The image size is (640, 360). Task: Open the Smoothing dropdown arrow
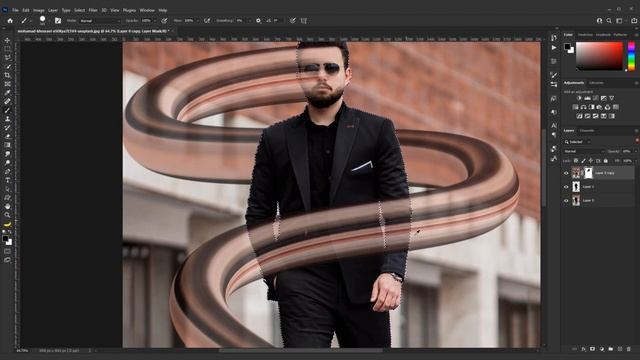249,20
